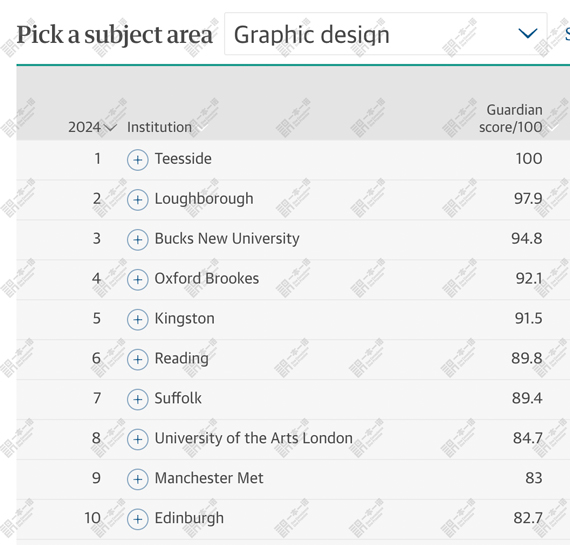Click the plus icon next to Suffolk
This screenshot has width=570, height=545.
(x=137, y=400)
